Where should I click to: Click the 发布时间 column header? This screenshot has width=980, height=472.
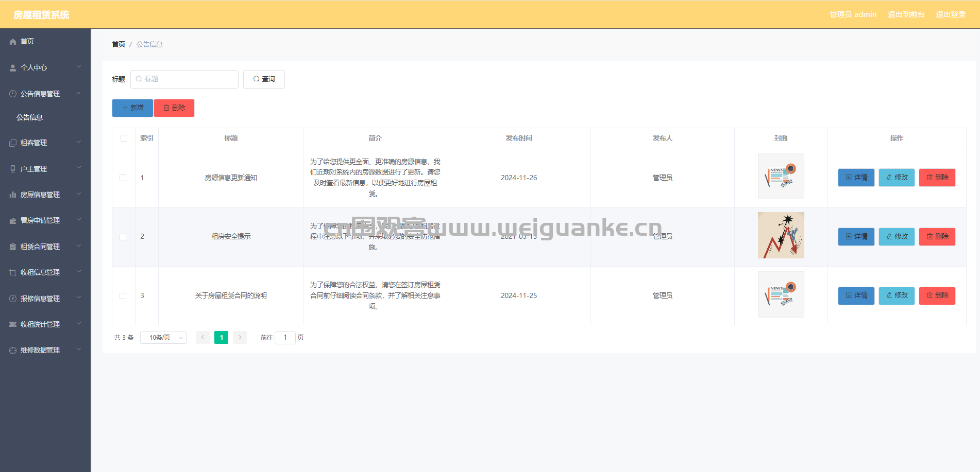pos(519,138)
